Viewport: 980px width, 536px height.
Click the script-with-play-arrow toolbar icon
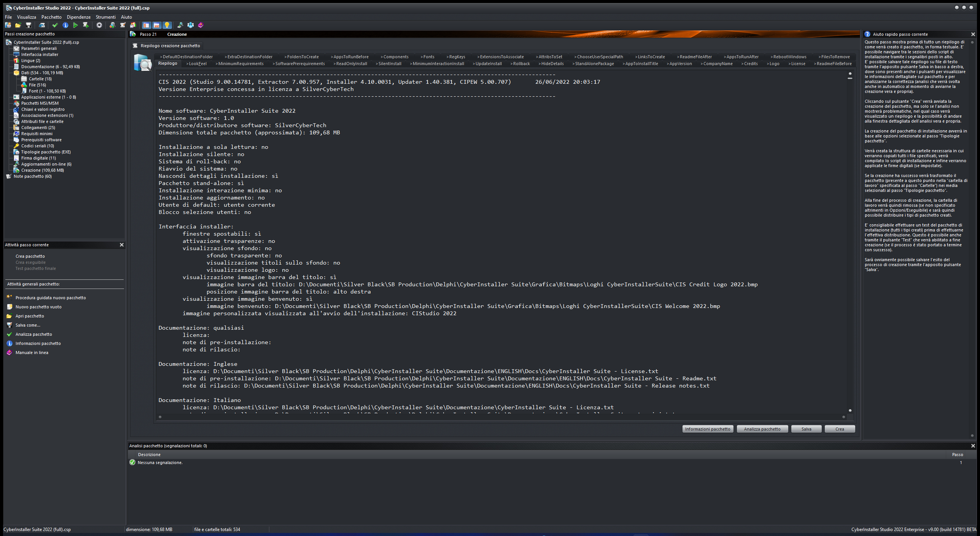pos(86,25)
